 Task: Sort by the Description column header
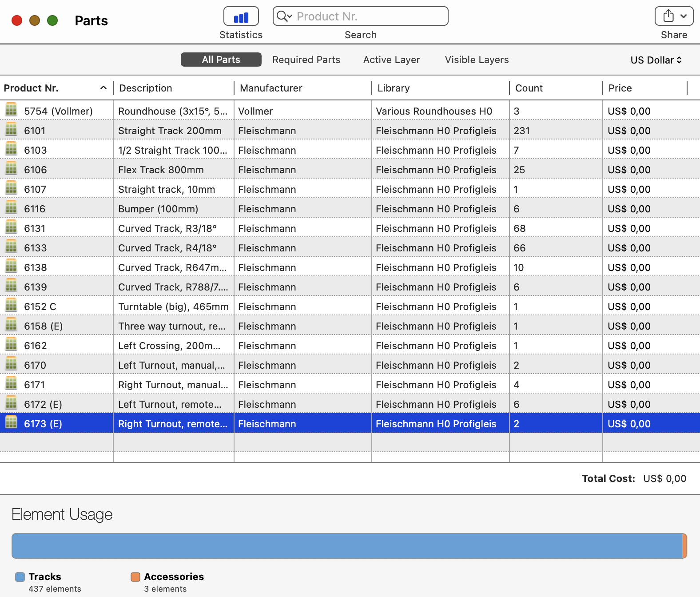(x=174, y=88)
